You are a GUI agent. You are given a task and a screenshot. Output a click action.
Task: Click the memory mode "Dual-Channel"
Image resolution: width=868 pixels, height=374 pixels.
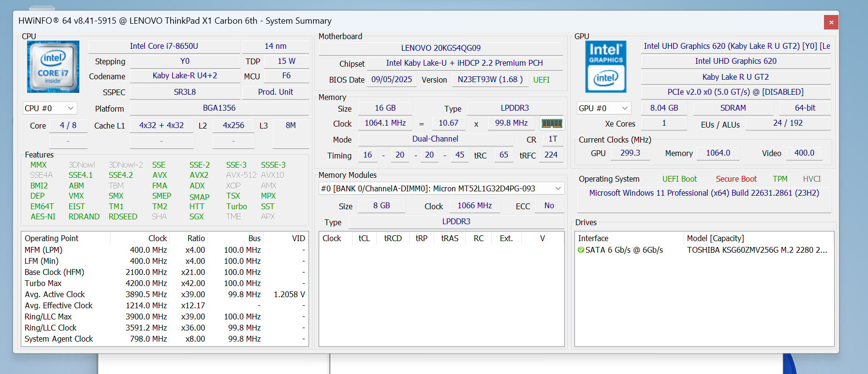coord(435,139)
